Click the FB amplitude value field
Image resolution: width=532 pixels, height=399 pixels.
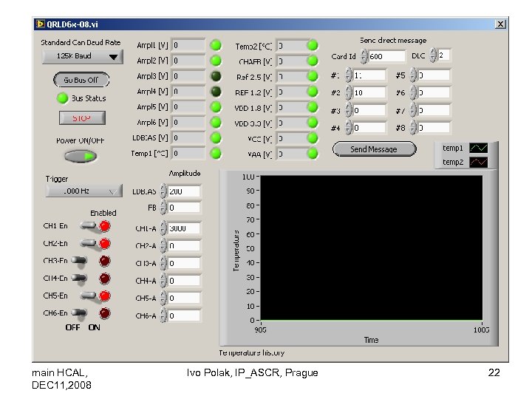click(x=184, y=208)
